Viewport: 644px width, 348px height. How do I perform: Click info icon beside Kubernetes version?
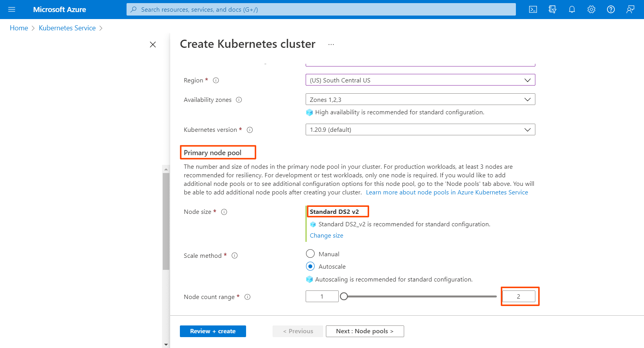[x=250, y=130]
